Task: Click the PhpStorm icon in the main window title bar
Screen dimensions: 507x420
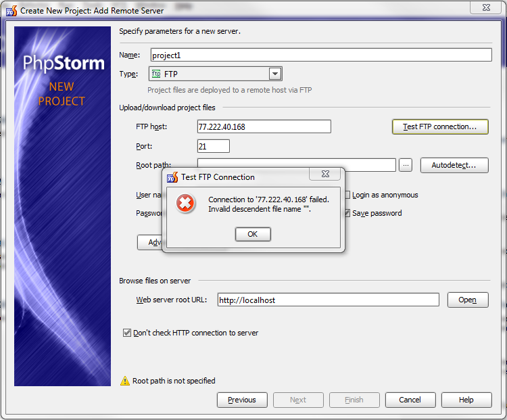Action: [11, 11]
